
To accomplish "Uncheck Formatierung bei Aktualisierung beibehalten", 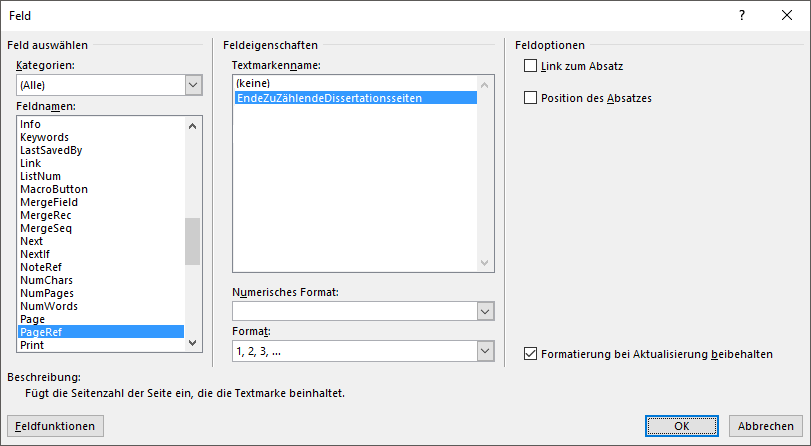I will [x=530, y=353].
